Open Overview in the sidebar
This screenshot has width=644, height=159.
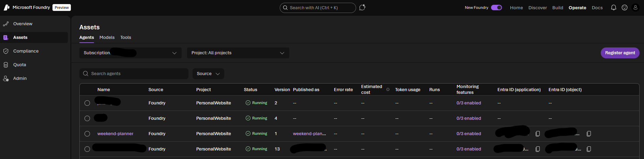coord(34,24)
